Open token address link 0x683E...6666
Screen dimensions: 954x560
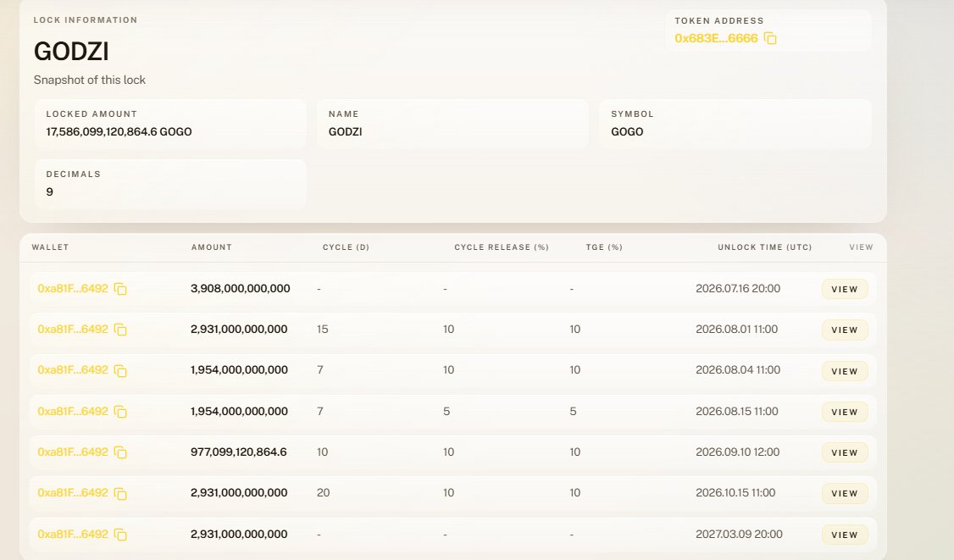716,38
